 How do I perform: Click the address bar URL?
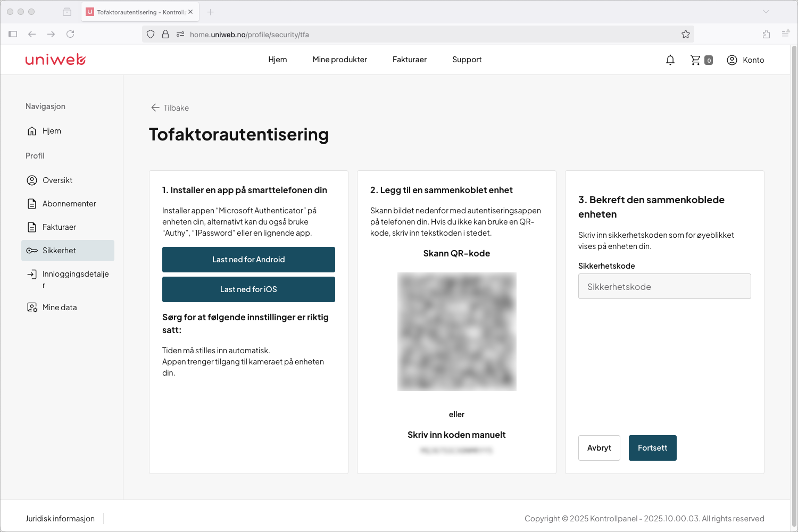pos(250,35)
